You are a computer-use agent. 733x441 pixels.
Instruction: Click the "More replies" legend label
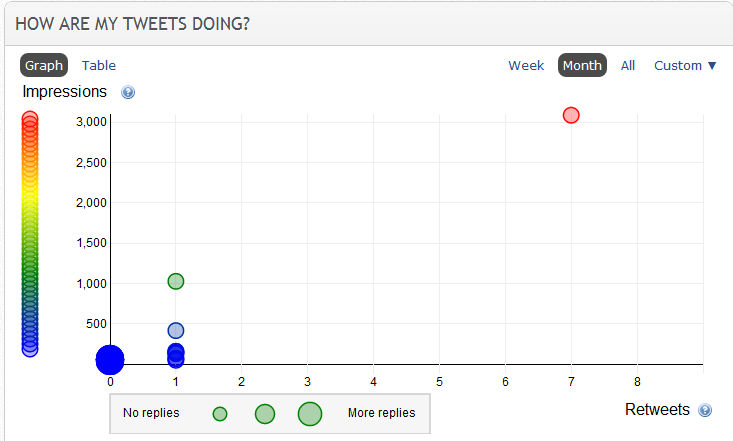[x=381, y=413]
